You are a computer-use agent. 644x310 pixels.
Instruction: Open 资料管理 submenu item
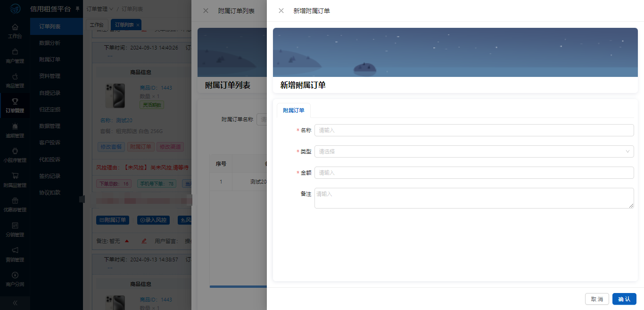pos(56,76)
